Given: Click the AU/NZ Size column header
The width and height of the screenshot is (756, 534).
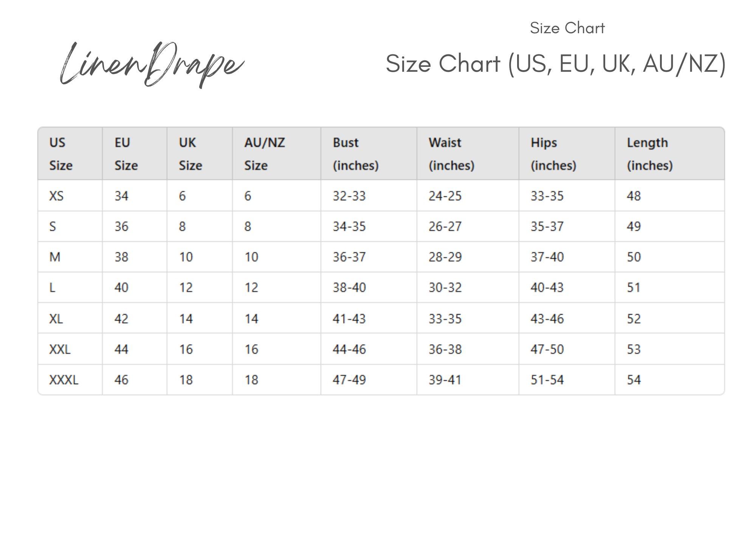Looking at the screenshot, I should tap(277, 154).
